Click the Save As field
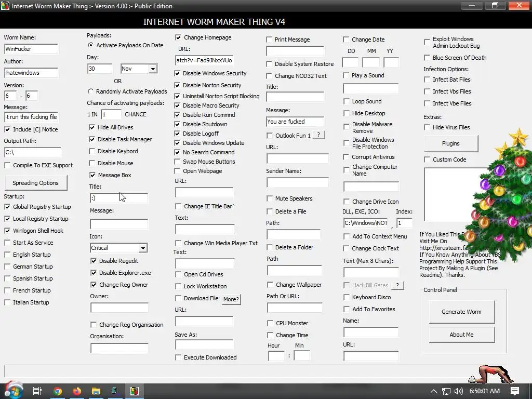Screen dimensions: 532x399 (204, 345)
